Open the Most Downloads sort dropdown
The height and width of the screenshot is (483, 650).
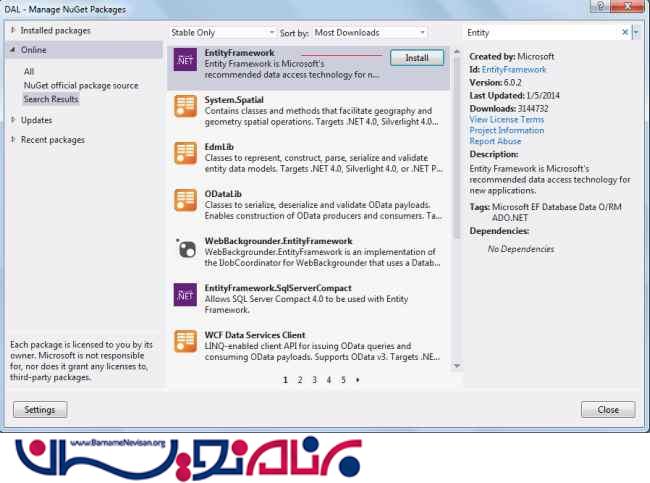(369, 32)
